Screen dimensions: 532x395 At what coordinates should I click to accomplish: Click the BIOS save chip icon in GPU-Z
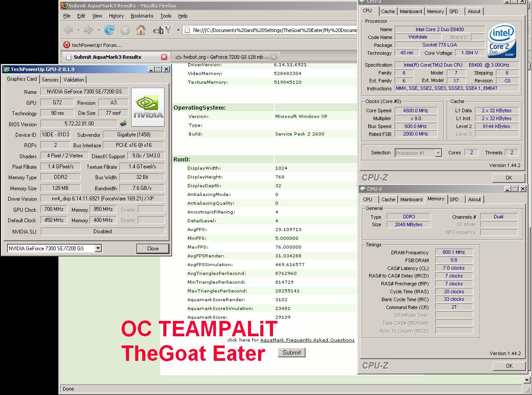click(x=123, y=124)
